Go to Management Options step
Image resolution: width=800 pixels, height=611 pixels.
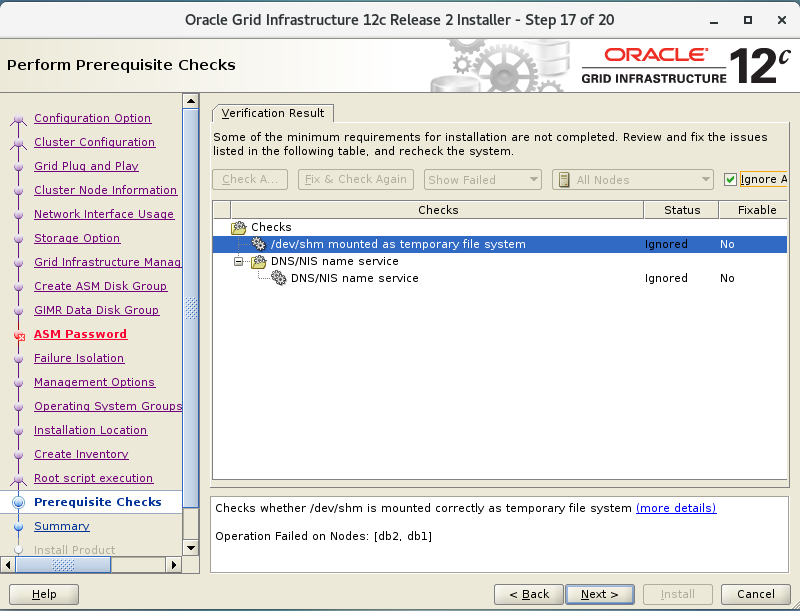[x=94, y=381]
